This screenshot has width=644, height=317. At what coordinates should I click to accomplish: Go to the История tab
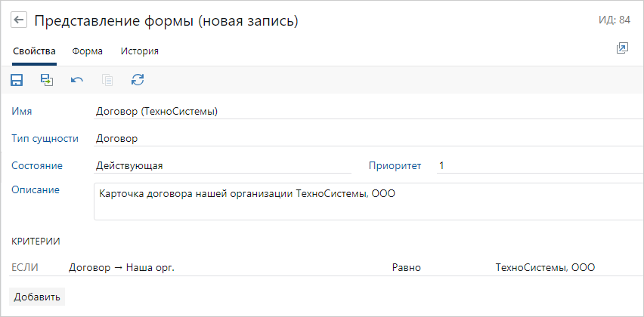point(139,51)
